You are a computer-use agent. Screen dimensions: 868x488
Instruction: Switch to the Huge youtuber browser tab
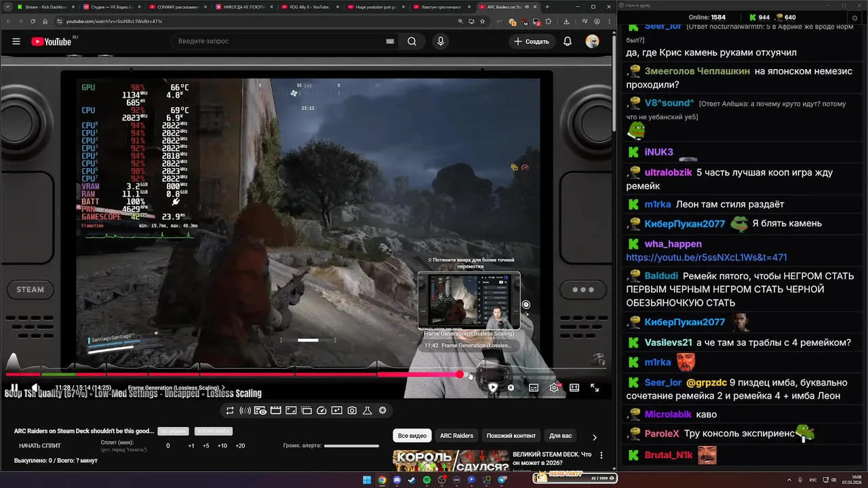point(374,7)
